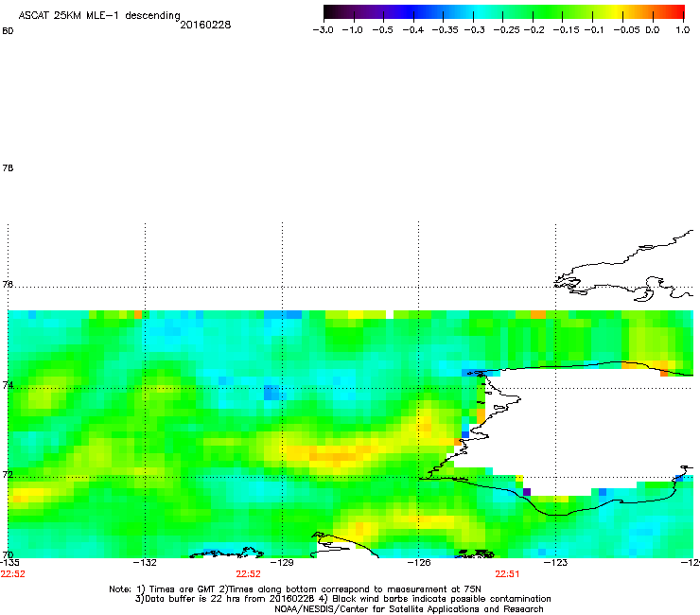
Task: Pick the -0.25 legend label
Action: click(507, 30)
